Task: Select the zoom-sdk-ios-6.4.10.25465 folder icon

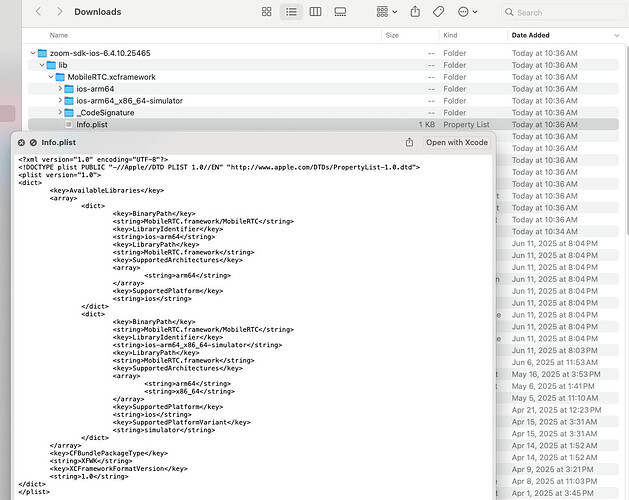Action: tap(42, 53)
